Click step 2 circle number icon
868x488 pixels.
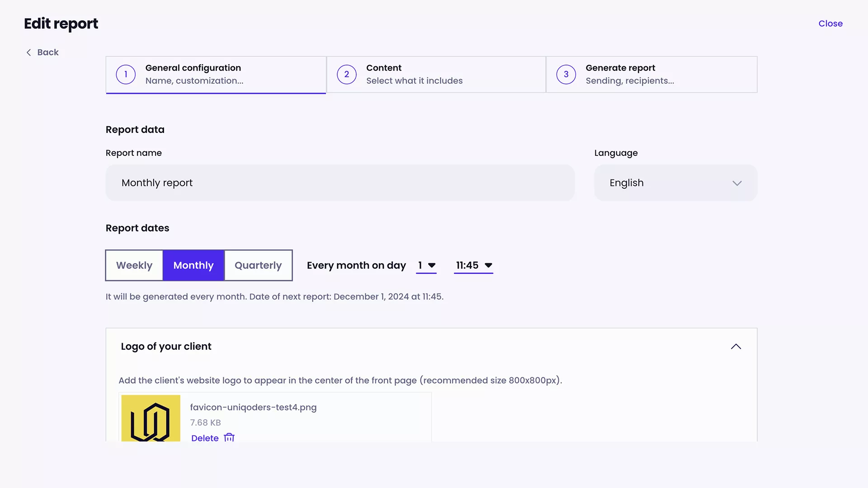coord(347,75)
